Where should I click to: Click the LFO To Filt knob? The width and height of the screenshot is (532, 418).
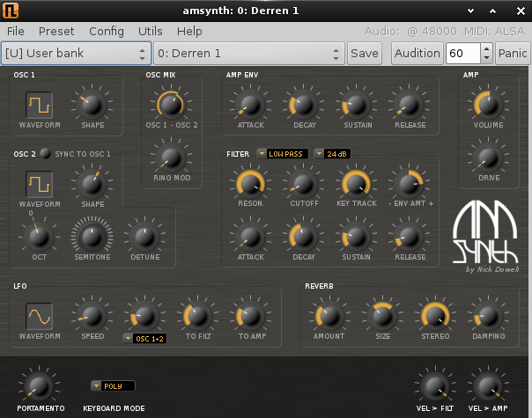point(197,316)
